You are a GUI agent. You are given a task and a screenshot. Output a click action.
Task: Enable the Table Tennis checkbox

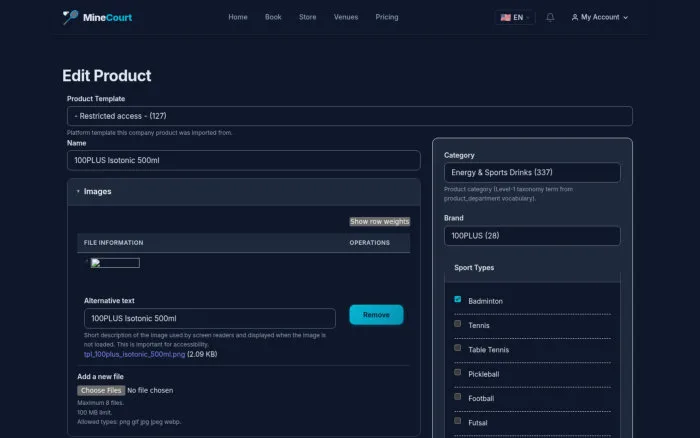(458, 348)
